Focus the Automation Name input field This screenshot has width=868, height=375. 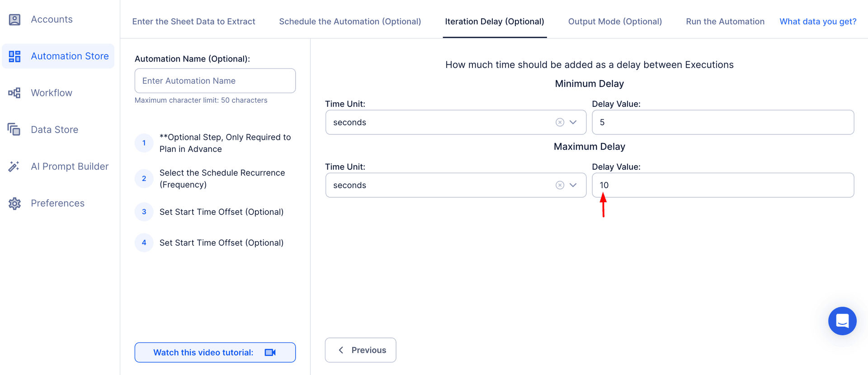pyautogui.click(x=215, y=81)
